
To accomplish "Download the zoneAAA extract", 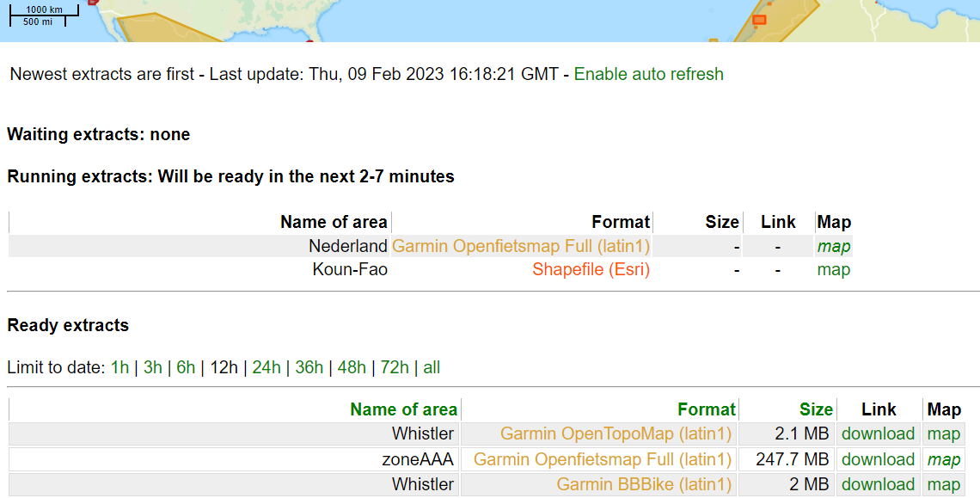I will pyautogui.click(x=878, y=459).
